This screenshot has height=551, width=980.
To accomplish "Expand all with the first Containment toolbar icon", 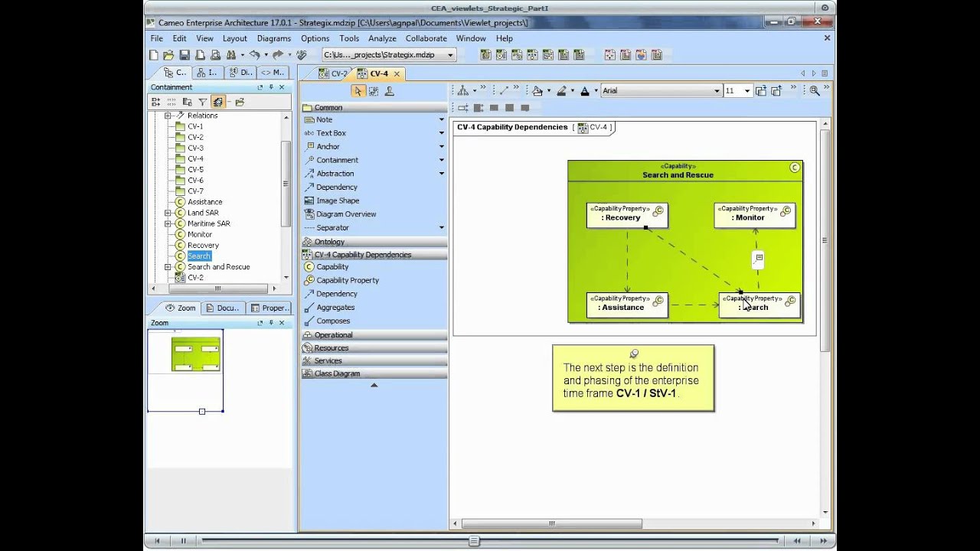I will (x=156, y=102).
